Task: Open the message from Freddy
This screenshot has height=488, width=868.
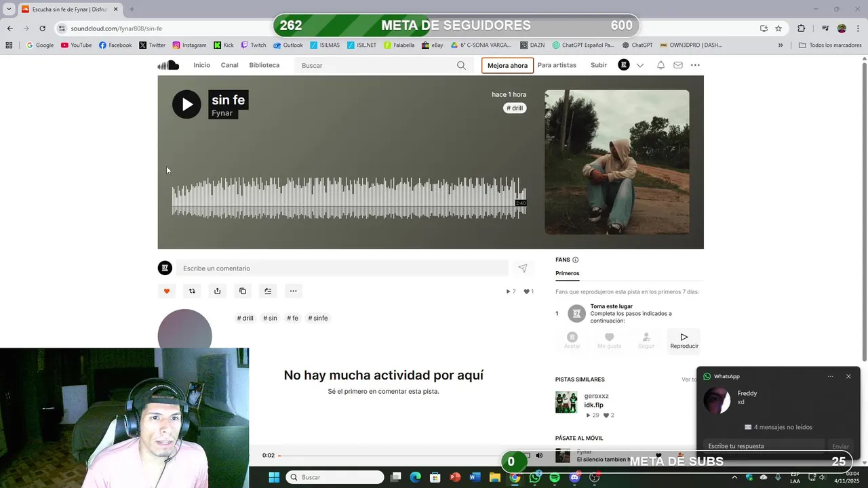Action: pos(778,399)
